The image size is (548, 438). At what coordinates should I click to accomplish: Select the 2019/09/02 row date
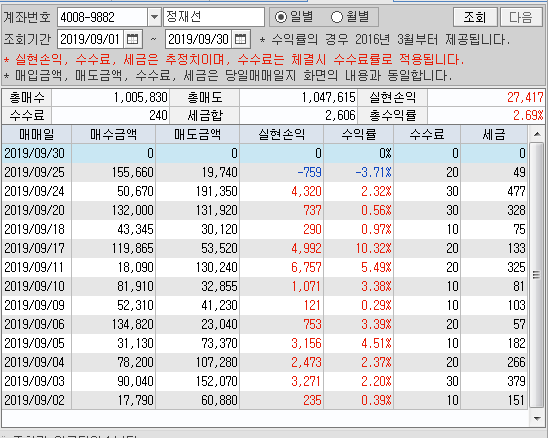pyautogui.click(x=35, y=400)
